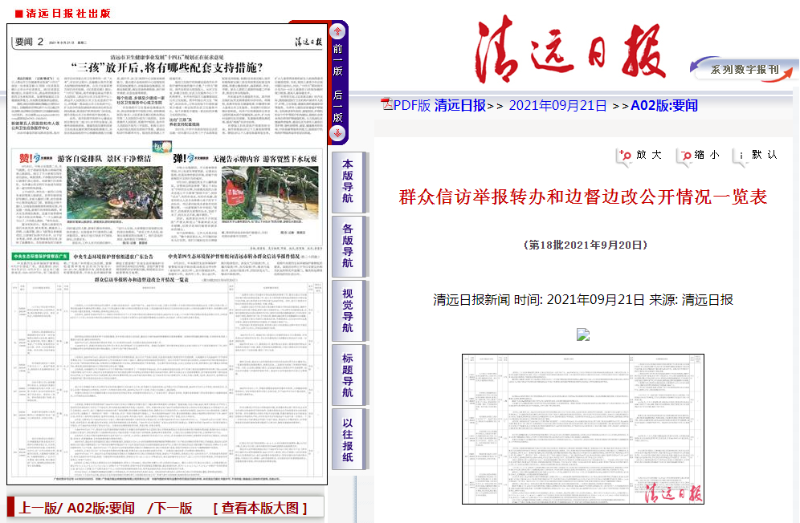The height and width of the screenshot is (523, 800).
Task: Switch to the 标题导航 tab
Action: point(348,375)
